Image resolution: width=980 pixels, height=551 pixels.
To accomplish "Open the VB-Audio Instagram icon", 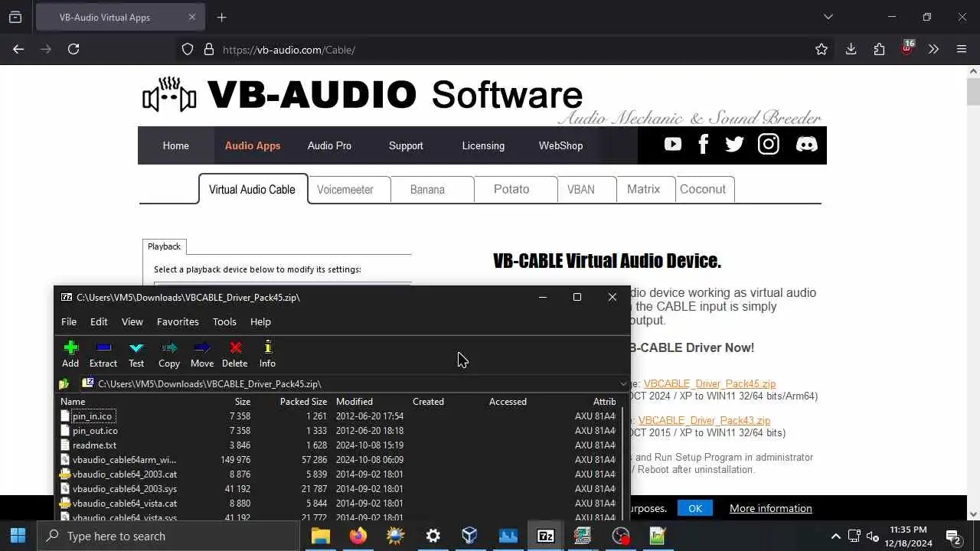I will coord(769,145).
